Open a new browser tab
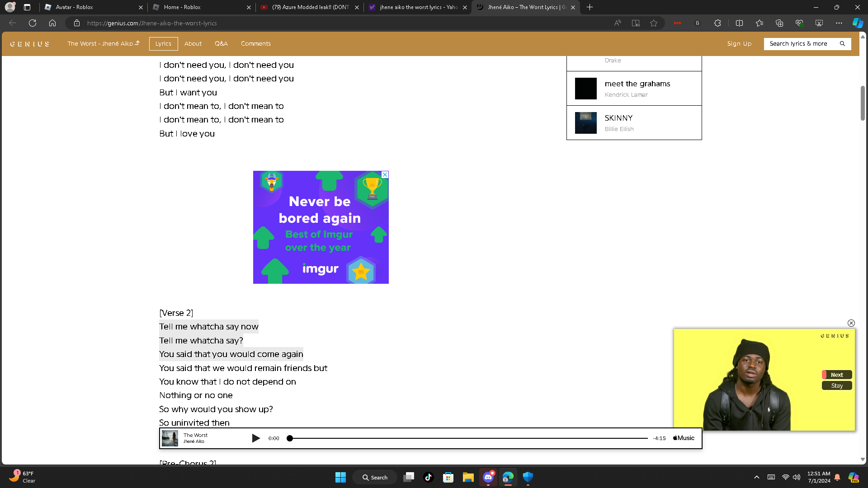 click(x=590, y=7)
